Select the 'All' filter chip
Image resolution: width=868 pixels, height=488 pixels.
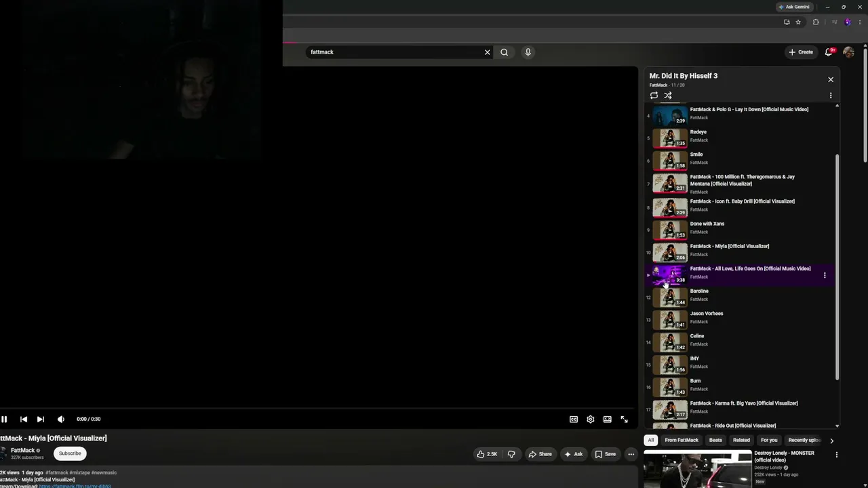[651, 441]
